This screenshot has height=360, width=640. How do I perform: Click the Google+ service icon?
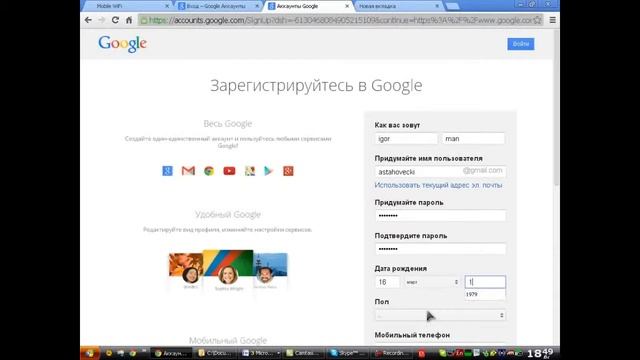(x=288, y=171)
